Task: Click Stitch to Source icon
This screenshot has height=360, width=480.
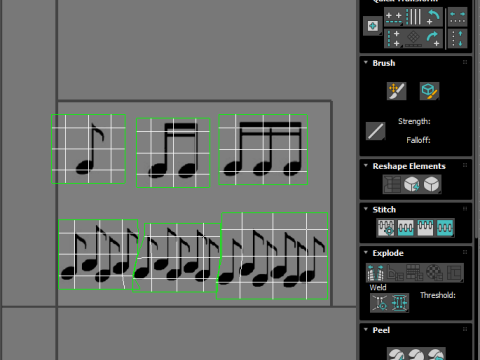Action: [x=425, y=228]
